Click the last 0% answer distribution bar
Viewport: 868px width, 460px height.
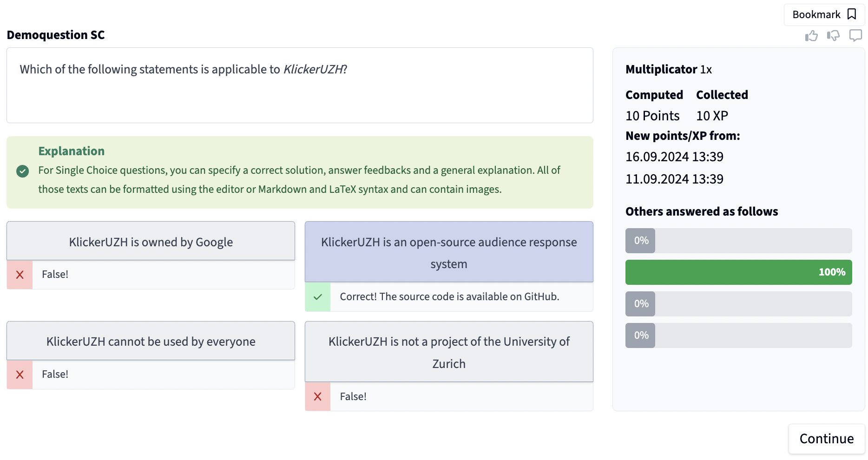point(738,335)
